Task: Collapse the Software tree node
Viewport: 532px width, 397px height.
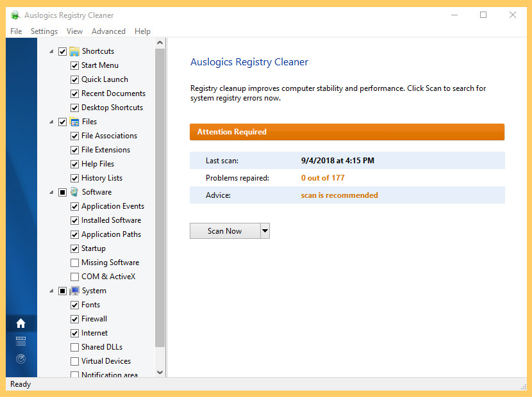Action: (x=51, y=192)
